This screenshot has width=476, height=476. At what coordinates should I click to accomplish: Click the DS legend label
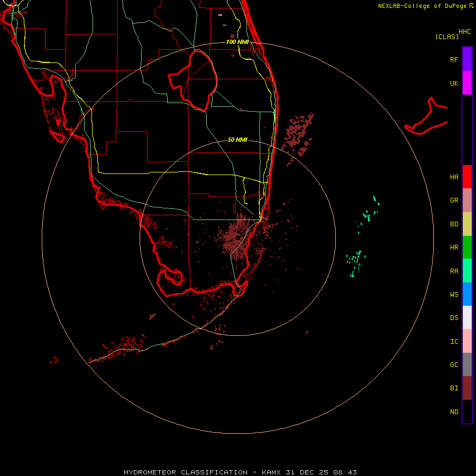tap(454, 317)
